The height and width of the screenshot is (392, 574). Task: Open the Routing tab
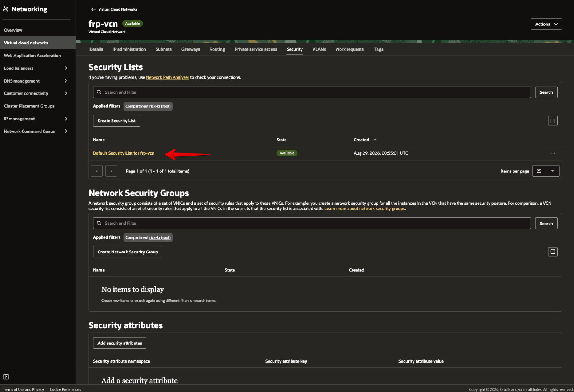click(217, 49)
